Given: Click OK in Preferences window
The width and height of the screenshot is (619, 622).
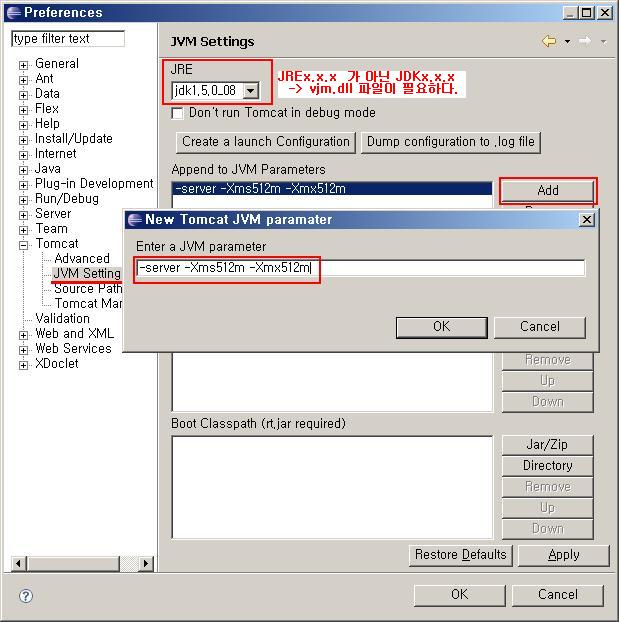Looking at the screenshot, I should click(459, 595).
